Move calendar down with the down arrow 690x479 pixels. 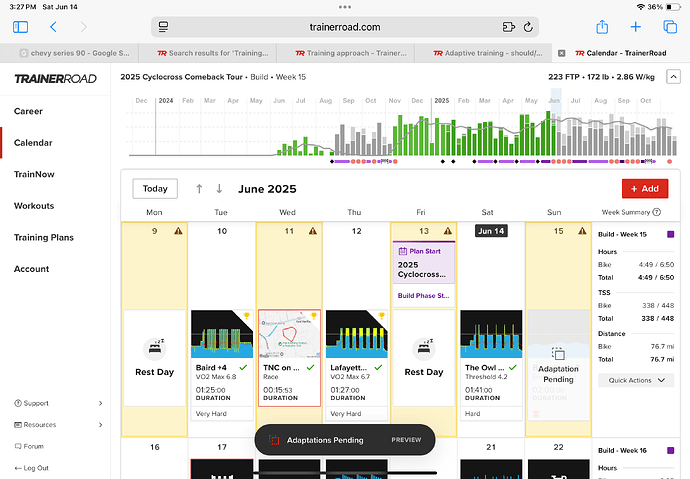tap(219, 189)
